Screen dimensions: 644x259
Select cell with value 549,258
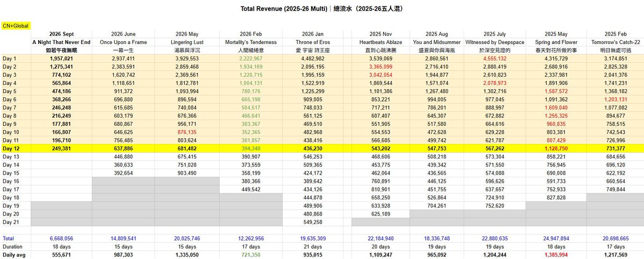313,222
